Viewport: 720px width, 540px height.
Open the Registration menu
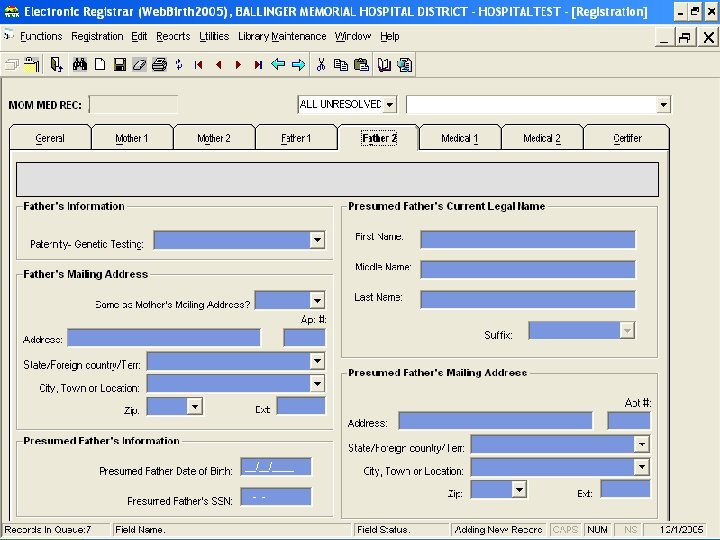coord(97,36)
